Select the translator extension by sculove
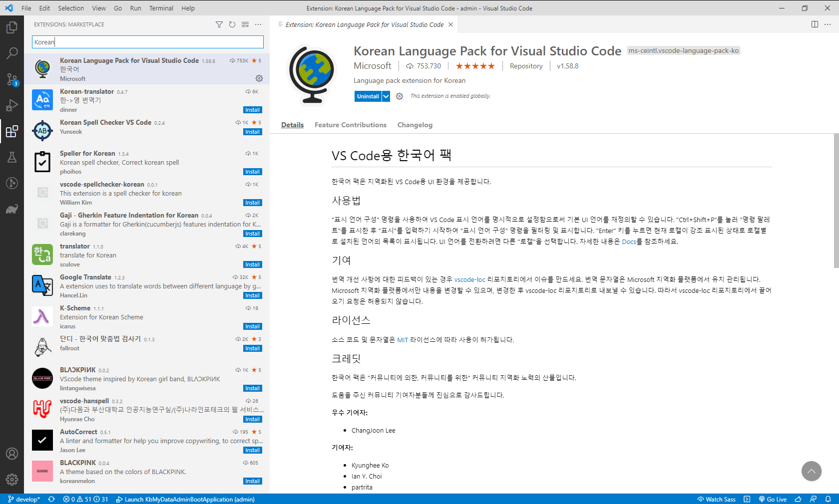Image resolution: width=839 pixels, height=504 pixels. pyautogui.click(x=147, y=255)
